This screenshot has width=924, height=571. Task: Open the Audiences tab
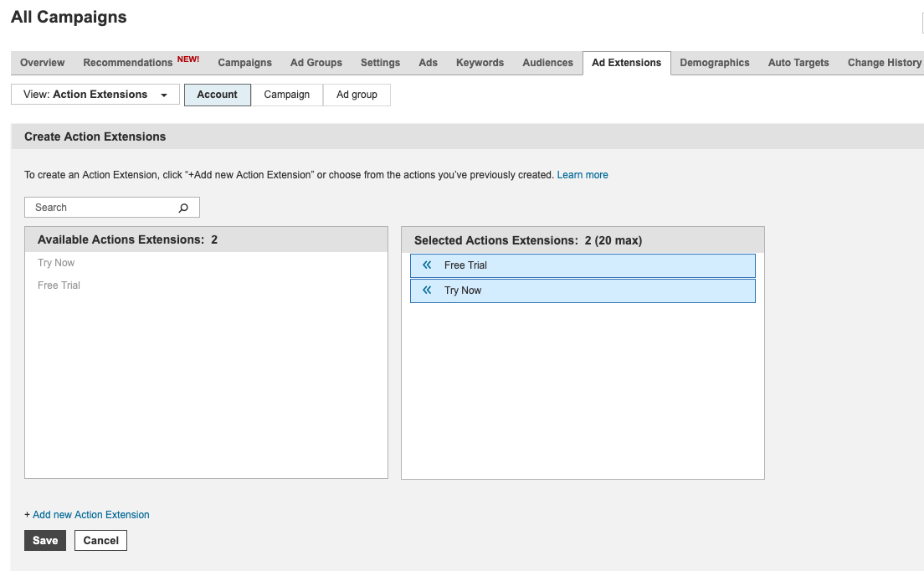pyautogui.click(x=547, y=62)
